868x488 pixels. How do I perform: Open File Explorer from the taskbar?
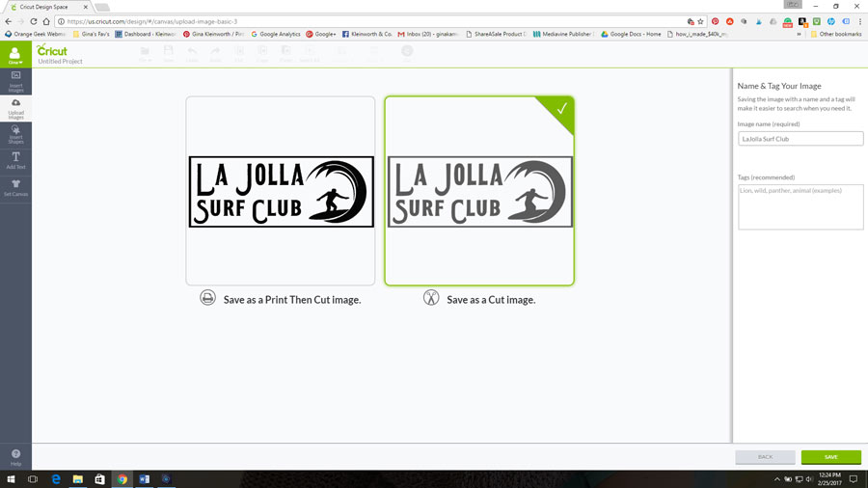tap(77, 479)
